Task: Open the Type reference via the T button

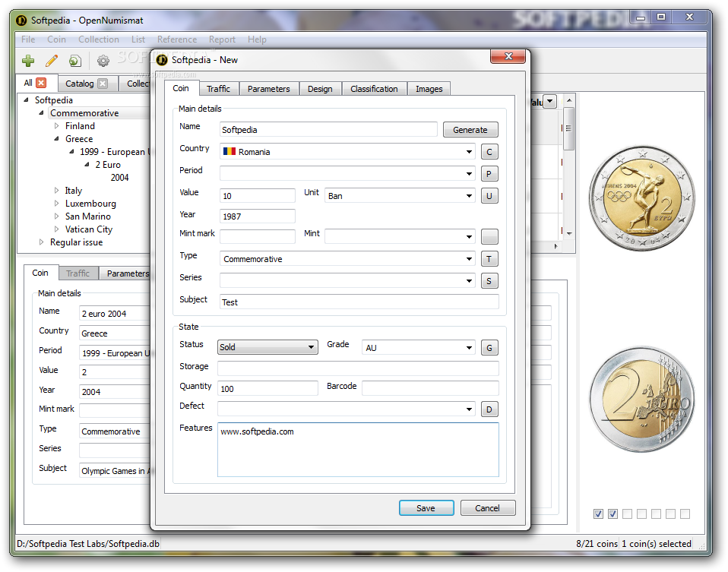Action: pyautogui.click(x=489, y=258)
